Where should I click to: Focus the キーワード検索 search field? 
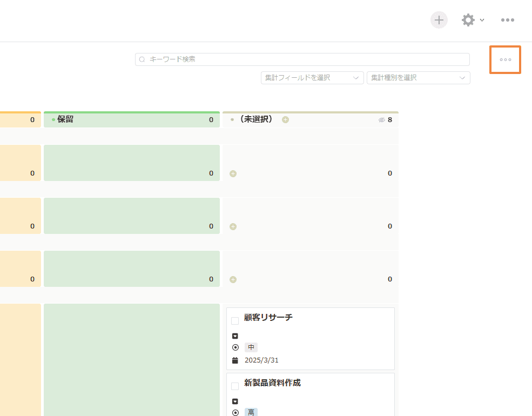[302, 59]
